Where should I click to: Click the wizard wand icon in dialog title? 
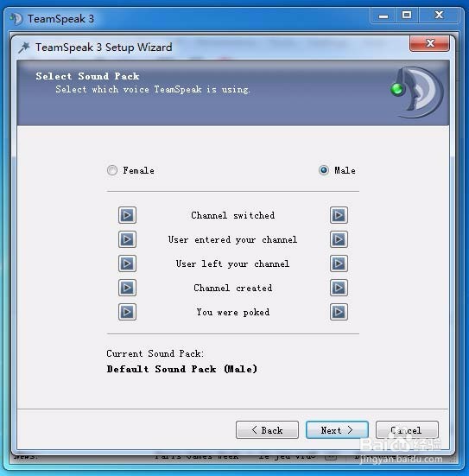pos(24,48)
